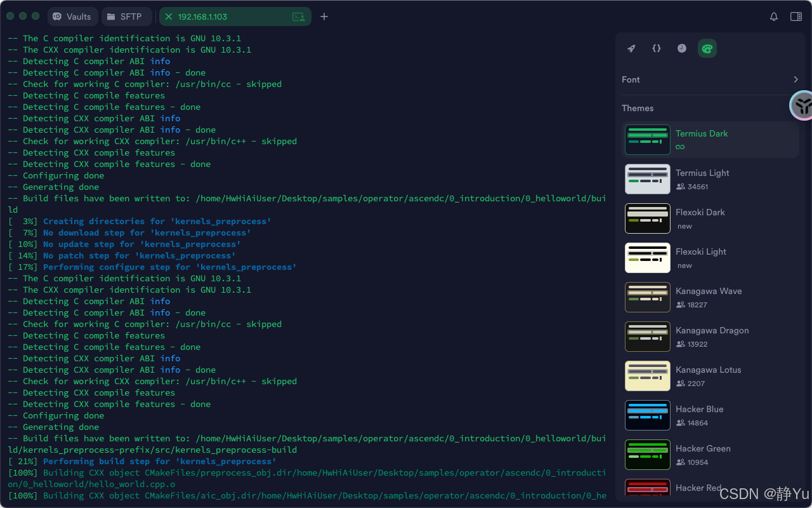
Task: Click the 'new' label under Flexoki Dark
Action: (x=684, y=226)
